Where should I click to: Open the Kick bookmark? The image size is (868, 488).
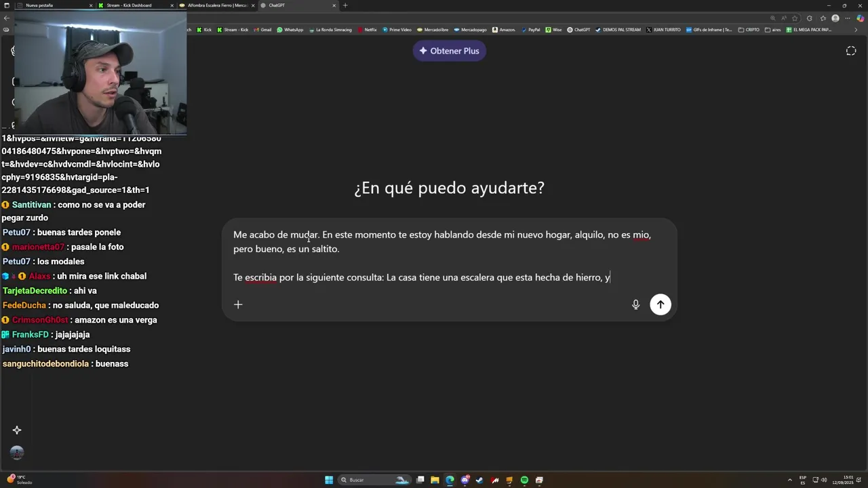(x=205, y=30)
